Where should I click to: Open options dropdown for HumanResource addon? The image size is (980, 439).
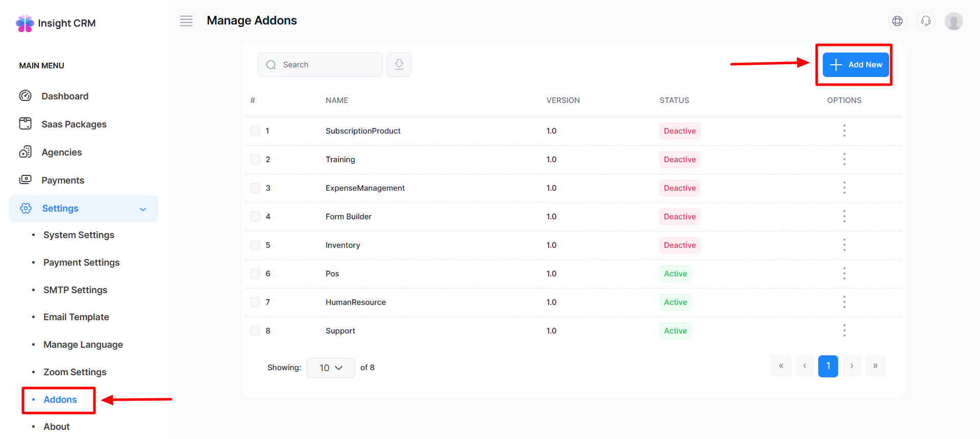(x=844, y=302)
